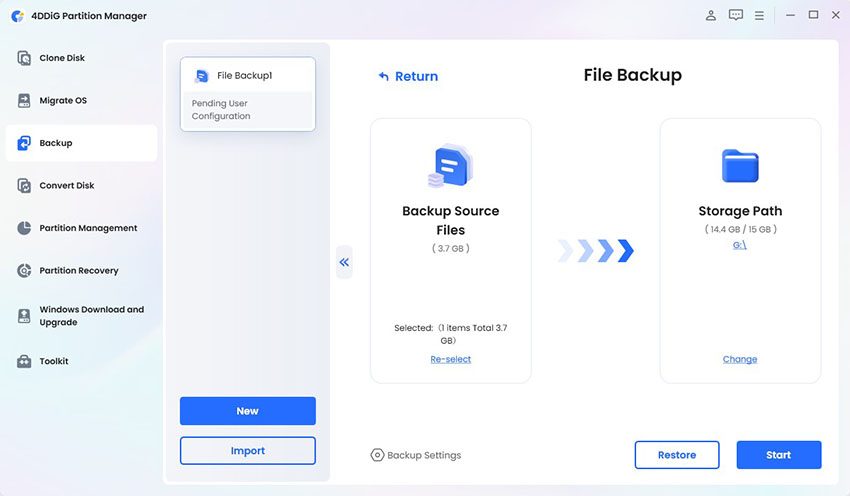
Task: Click the Toolkit briefcase icon
Action: [24, 361]
